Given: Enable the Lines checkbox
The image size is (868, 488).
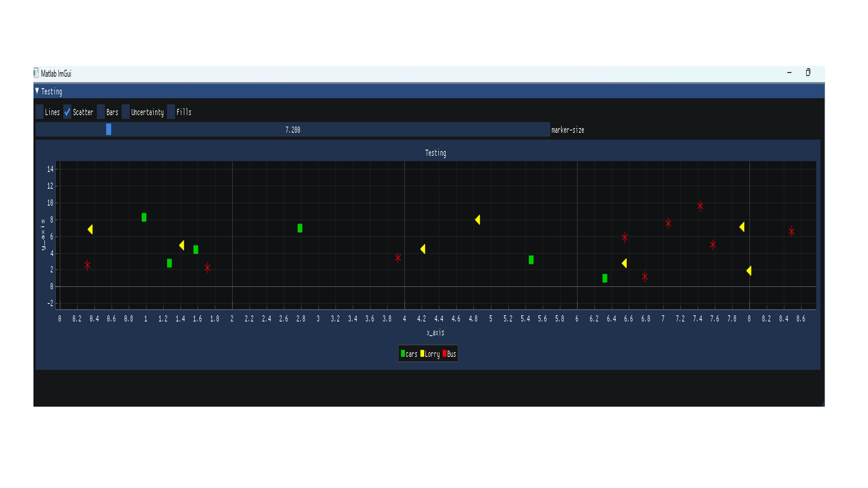Looking at the screenshot, I should click(x=39, y=112).
